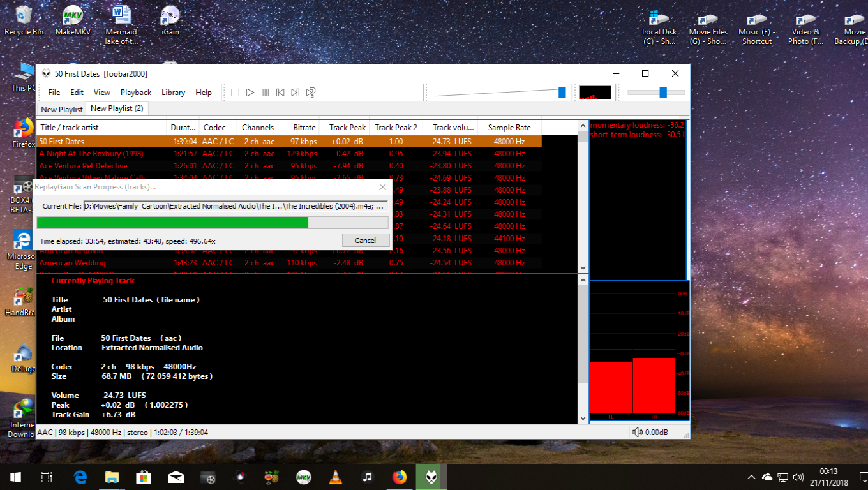
Task: Pause playback with the pause icon
Action: pos(266,93)
